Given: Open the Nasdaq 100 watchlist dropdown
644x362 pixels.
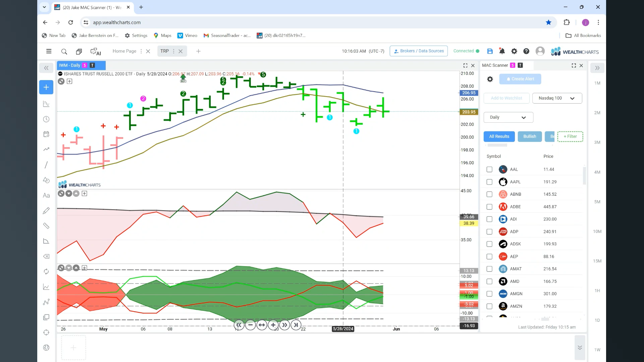Looking at the screenshot, I should coord(557,98).
